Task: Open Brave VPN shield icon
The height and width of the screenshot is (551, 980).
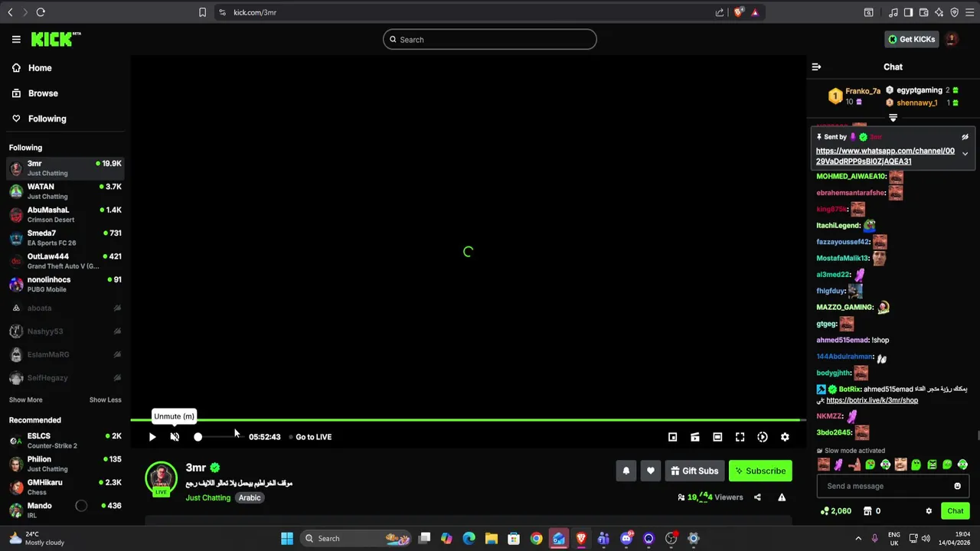Action: (x=954, y=12)
